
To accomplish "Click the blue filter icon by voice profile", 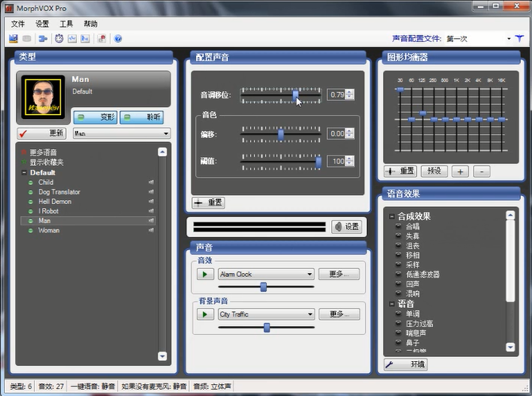I will click(x=519, y=39).
